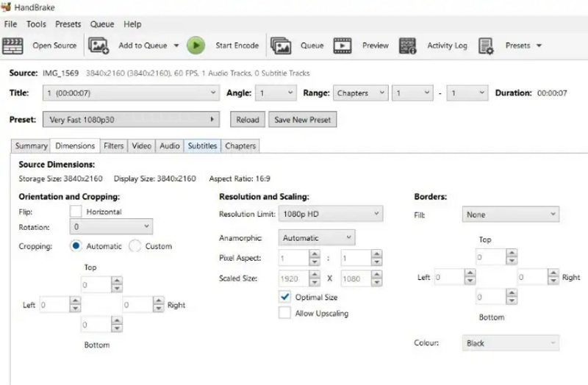
Task: Switch to the Subtitles tab
Action: 202,145
